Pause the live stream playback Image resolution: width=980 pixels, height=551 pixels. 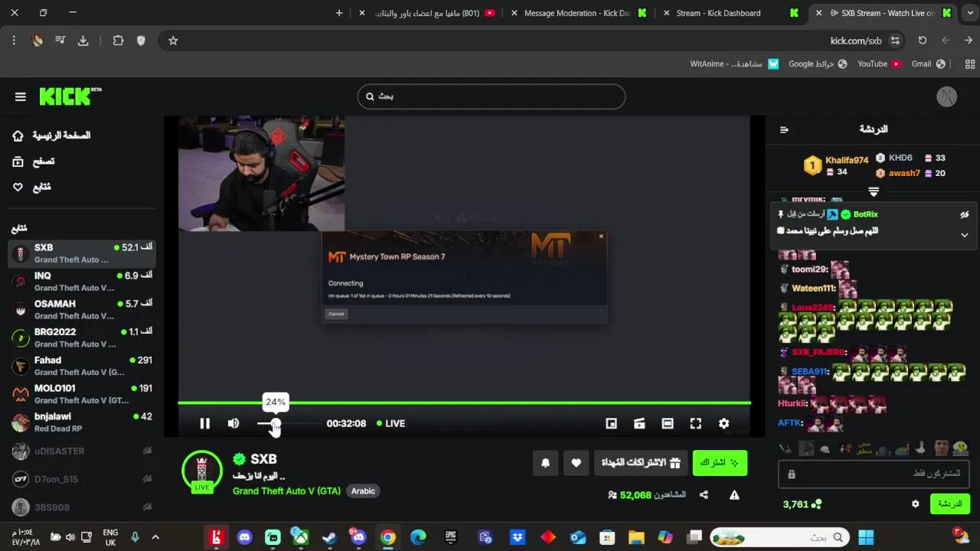(204, 423)
